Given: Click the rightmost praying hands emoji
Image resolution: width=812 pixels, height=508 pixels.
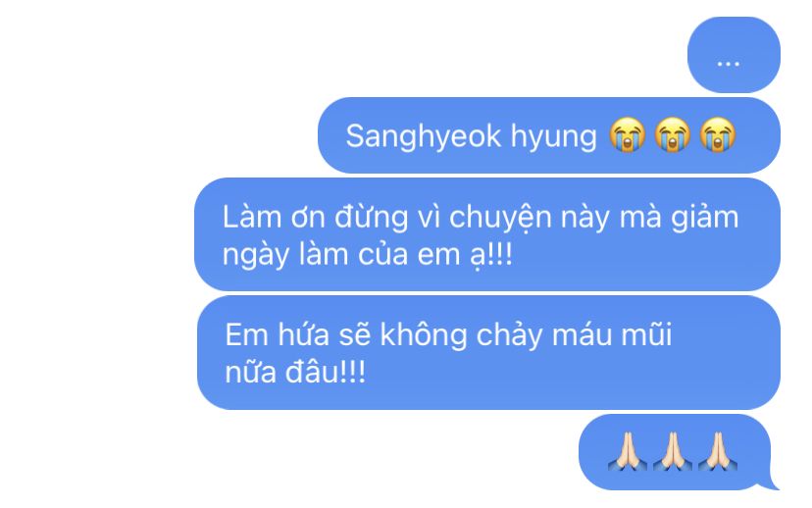Looking at the screenshot, I should pyautogui.click(x=718, y=451).
